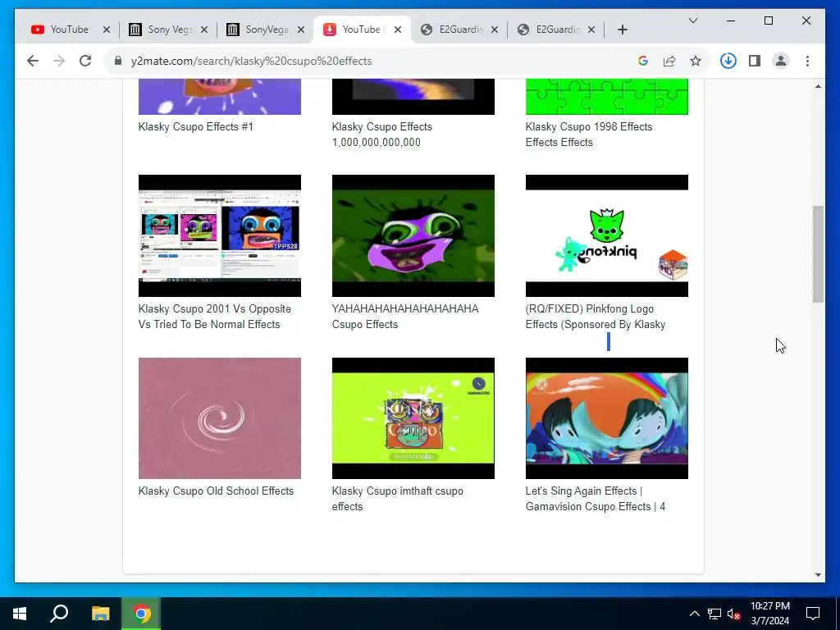Switch to the SonyVegas second tab
The image size is (840, 630).
pyautogui.click(x=266, y=30)
